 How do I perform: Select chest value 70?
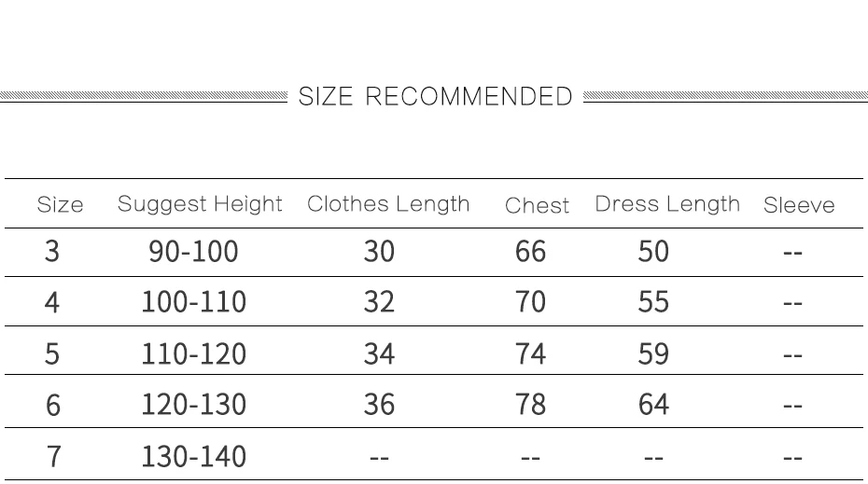pos(530,302)
